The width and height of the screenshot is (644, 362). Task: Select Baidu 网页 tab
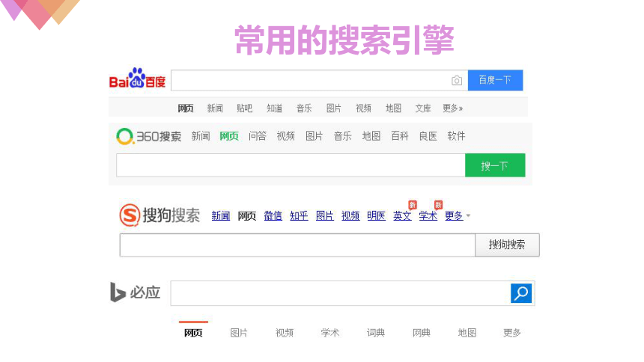point(186,108)
